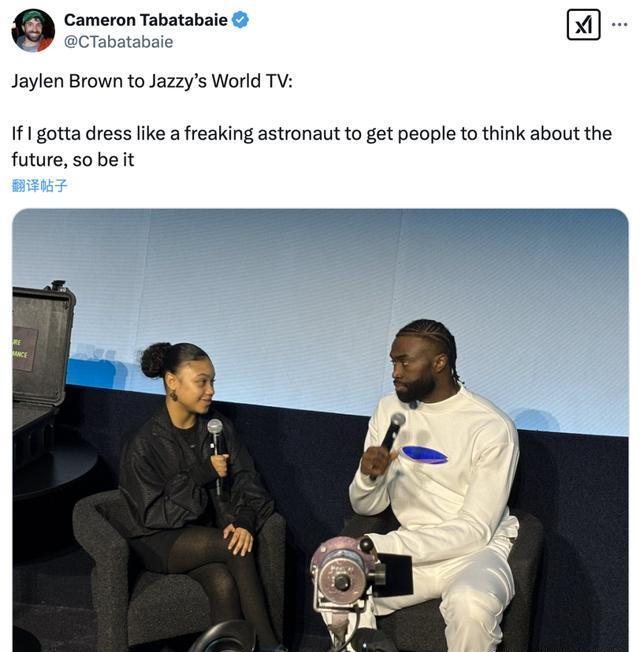Click the blue oval logo on white sweatshirt

[424, 454]
